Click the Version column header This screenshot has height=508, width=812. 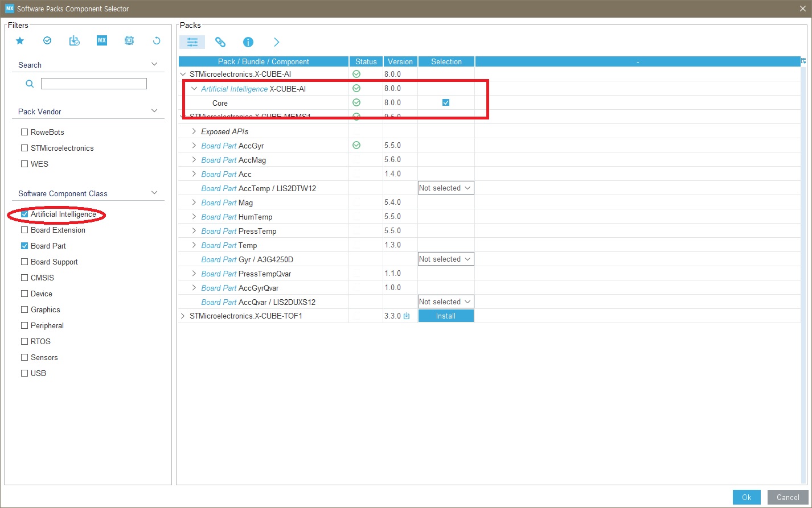point(400,61)
